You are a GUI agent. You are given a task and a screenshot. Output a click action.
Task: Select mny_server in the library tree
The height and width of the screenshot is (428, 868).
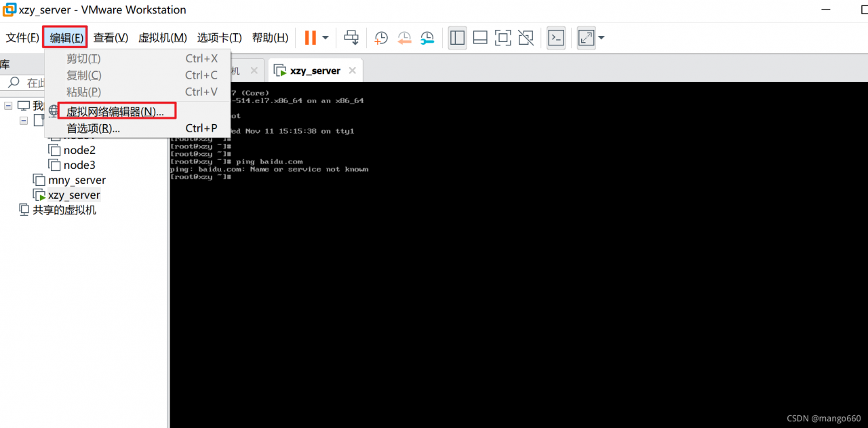[x=77, y=180]
